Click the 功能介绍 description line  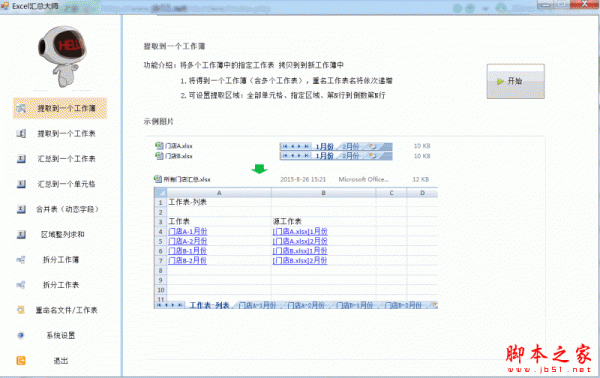tap(243, 65)
